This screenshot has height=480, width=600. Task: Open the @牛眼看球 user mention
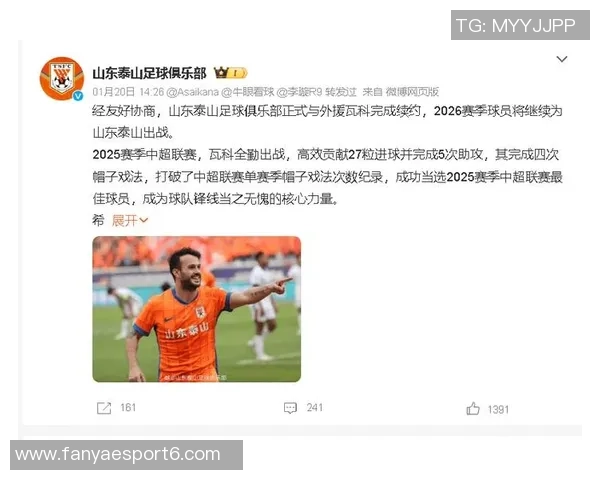[x=248, y=92]
